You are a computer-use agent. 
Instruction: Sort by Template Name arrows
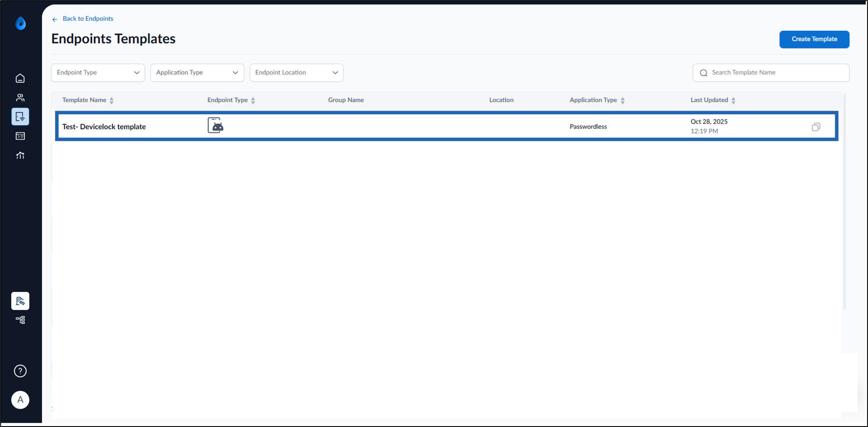112,101
